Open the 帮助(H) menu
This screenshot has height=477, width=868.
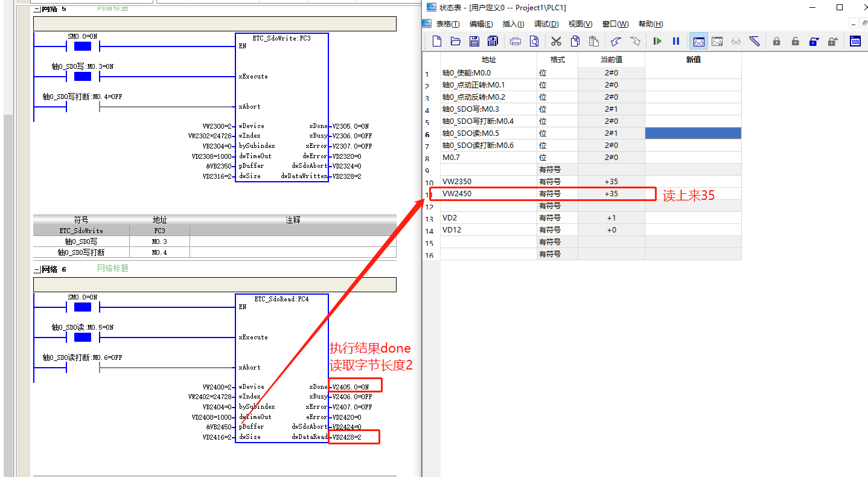(x=651, y=24)
